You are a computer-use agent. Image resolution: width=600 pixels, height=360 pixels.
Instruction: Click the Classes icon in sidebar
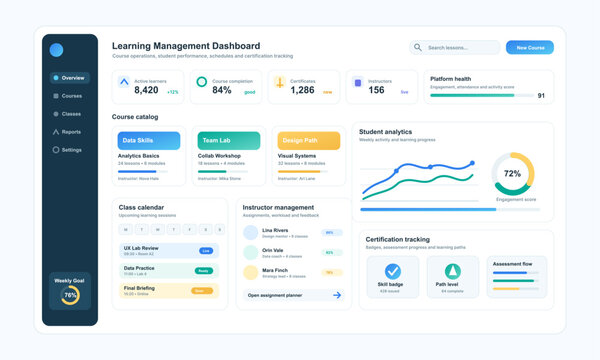(56, 114)
